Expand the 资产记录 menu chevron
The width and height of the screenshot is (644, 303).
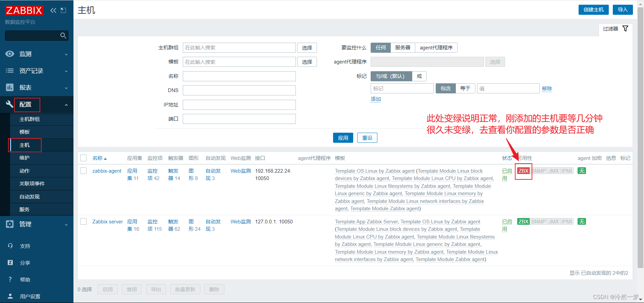coord(66,71)
